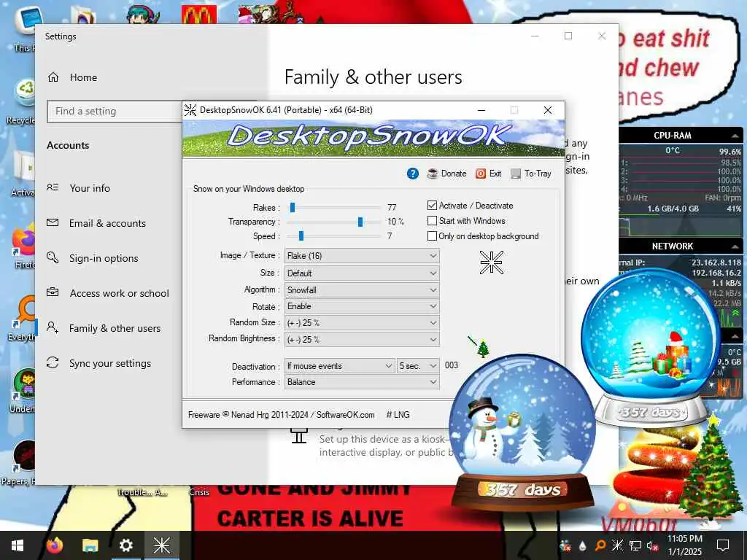Toggle the Activate / Deactivate checkbox

432,205
